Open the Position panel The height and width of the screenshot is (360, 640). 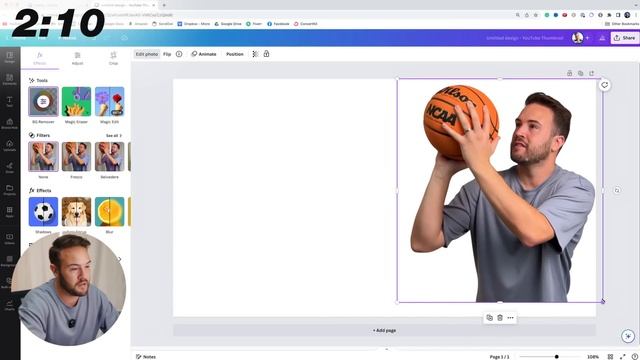pyautogui.click(x=235, y=54)
